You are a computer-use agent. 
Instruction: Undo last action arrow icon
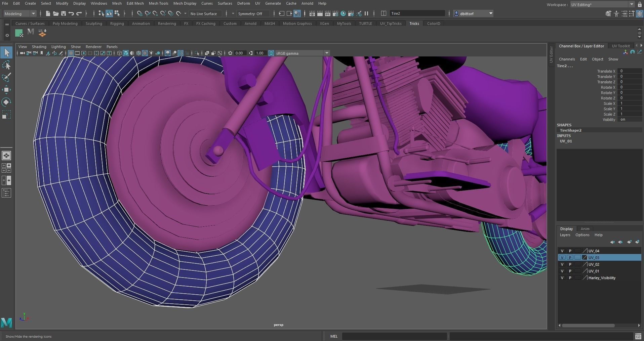[71, 13]
